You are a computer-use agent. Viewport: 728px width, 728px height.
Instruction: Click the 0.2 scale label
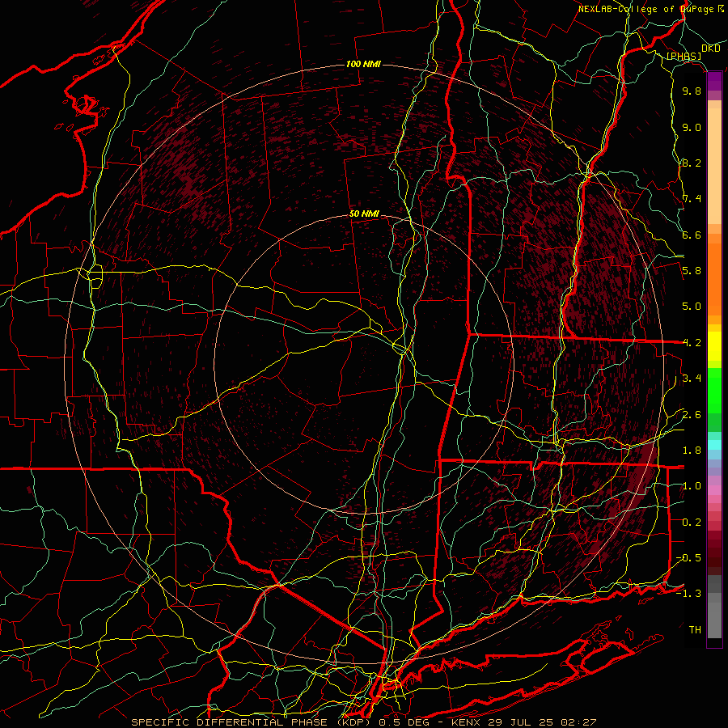coord(692,523)
